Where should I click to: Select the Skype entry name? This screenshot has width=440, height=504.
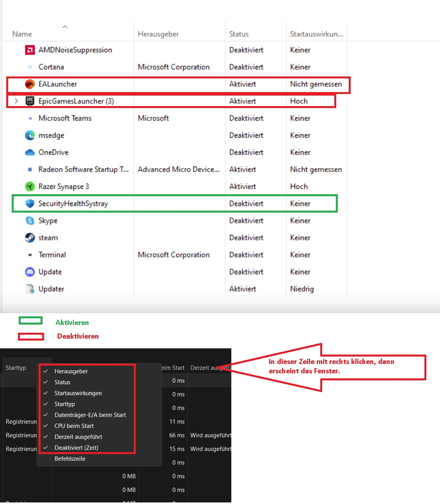coord(48,221)
